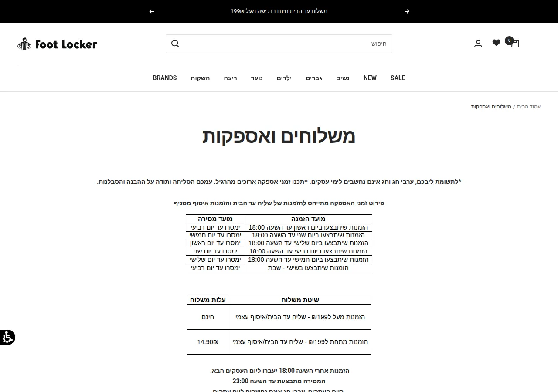Open the shopping cart icon
This screenshot has width=558, height=392.
[515, 43]
